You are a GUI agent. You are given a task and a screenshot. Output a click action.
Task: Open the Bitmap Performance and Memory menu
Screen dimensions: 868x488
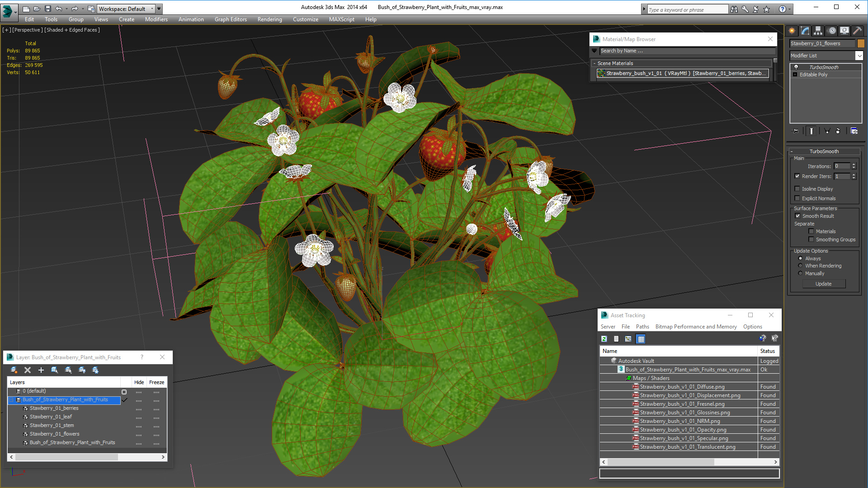point(696,327)
